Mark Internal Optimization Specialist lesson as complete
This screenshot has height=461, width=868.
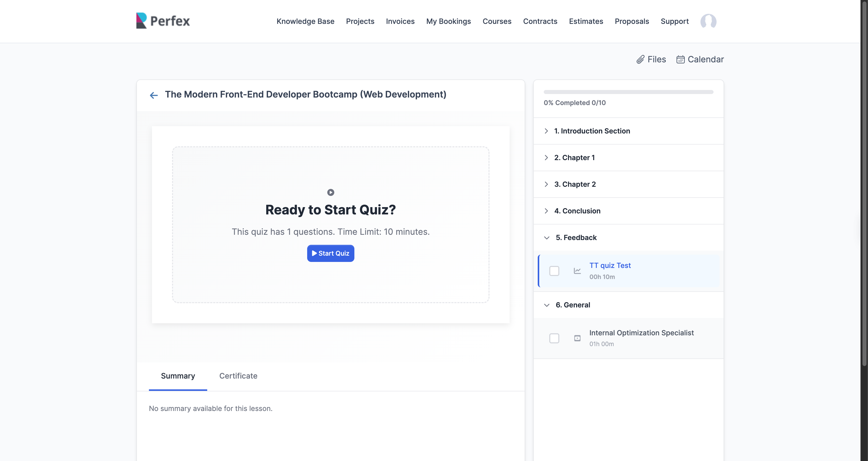tap(554, 338)
